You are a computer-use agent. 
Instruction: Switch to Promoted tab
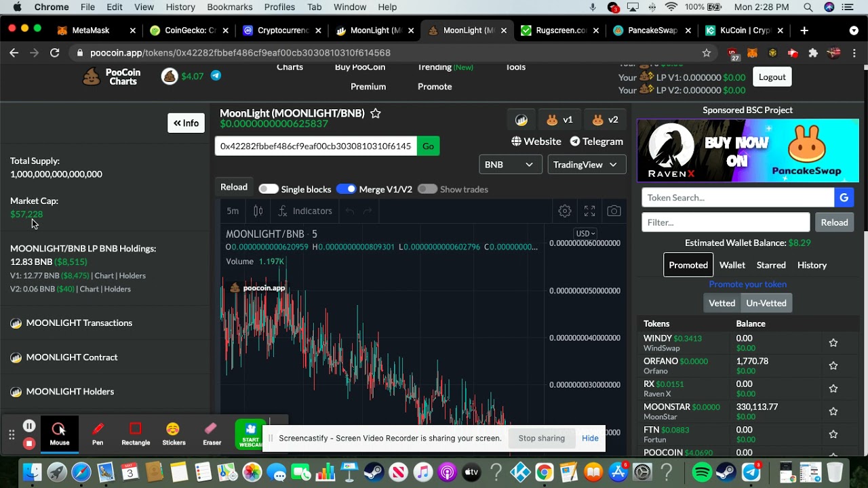[688, 265]
